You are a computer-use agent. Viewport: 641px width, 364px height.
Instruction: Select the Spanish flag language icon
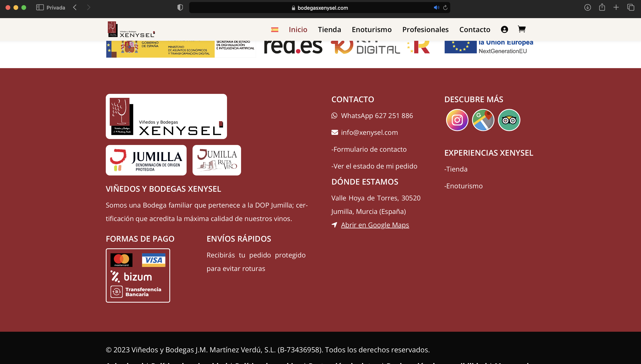[275, 30]
